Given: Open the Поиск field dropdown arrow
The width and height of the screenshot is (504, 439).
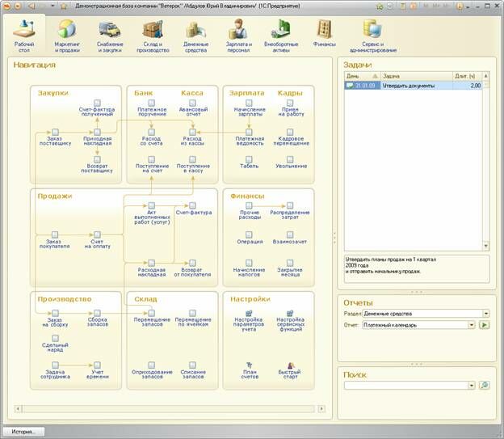Looking at the screenshot, I should pos(472,386).
